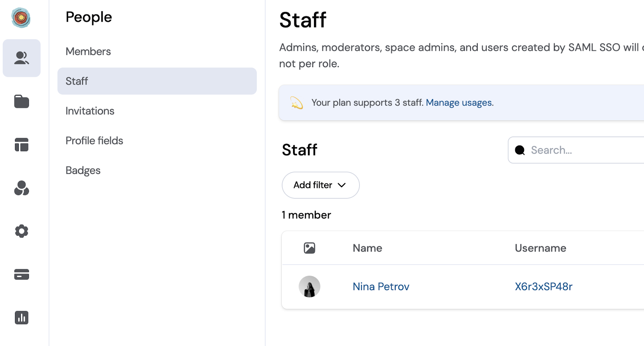Open Badges in People menu
This screenshot has height=346, width=644.
coord(83,171)
